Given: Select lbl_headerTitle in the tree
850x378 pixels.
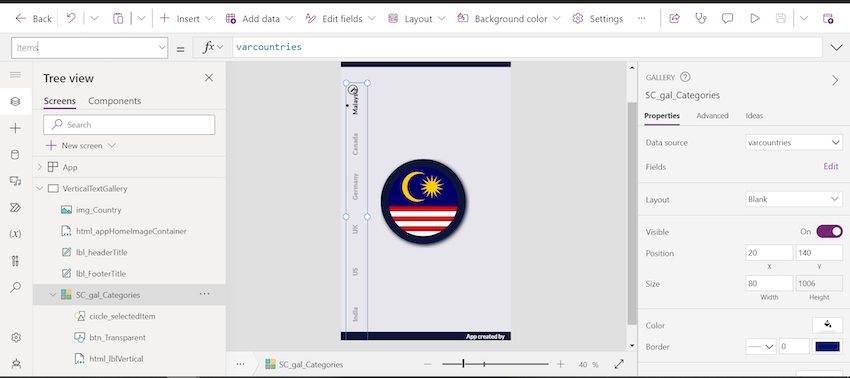Looking at the screenshot, I should click(x=101, y=252).
